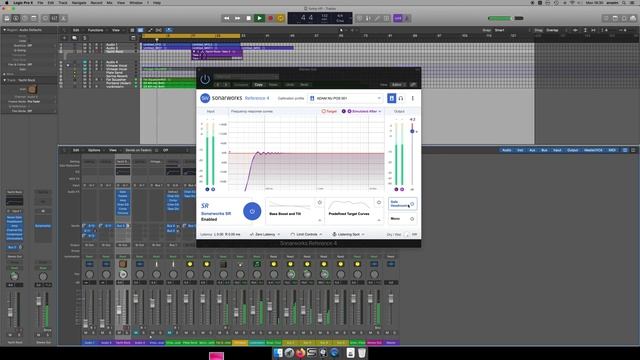Open the Calibration profile dropdown
The image size is (640, 360).
(346, 98)
